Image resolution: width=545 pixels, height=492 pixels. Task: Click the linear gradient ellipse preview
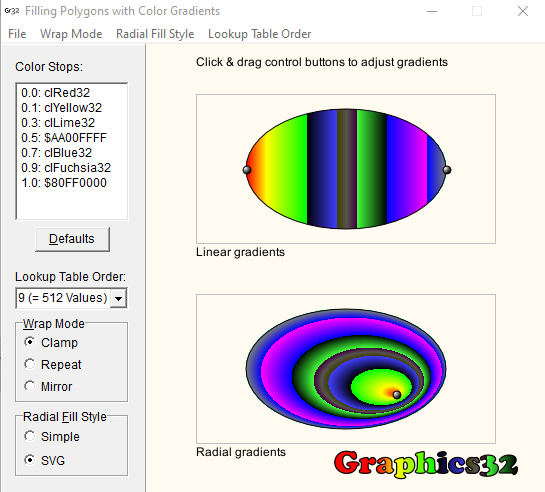click(x=346, y=169)
